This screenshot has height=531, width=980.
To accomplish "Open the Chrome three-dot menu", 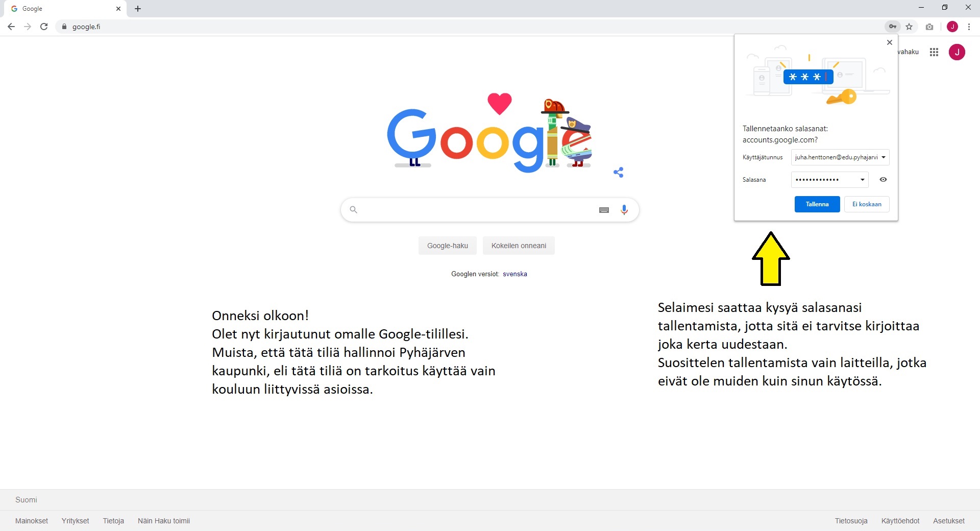I will pos(969,27).
